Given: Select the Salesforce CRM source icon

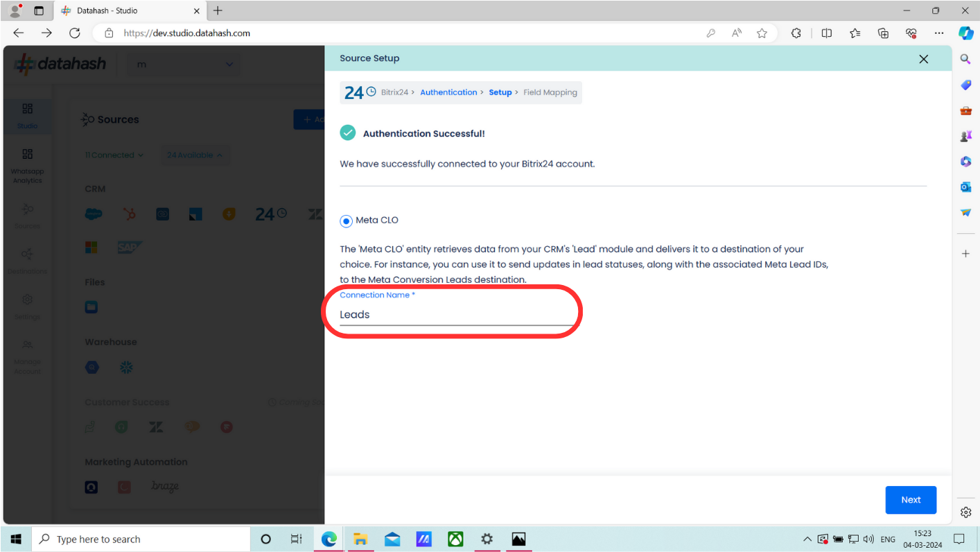Looking at the screenshot, I should coord(93,214).
